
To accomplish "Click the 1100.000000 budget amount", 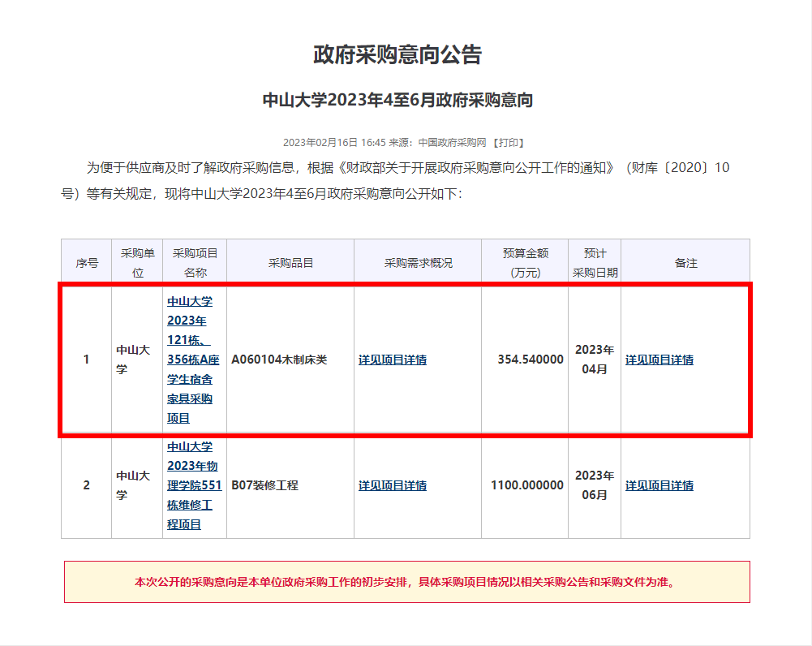I will click(527, 485).
